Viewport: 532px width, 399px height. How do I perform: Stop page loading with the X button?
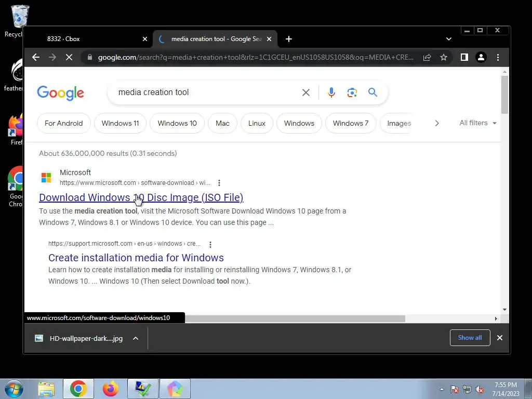pos(69,57)
